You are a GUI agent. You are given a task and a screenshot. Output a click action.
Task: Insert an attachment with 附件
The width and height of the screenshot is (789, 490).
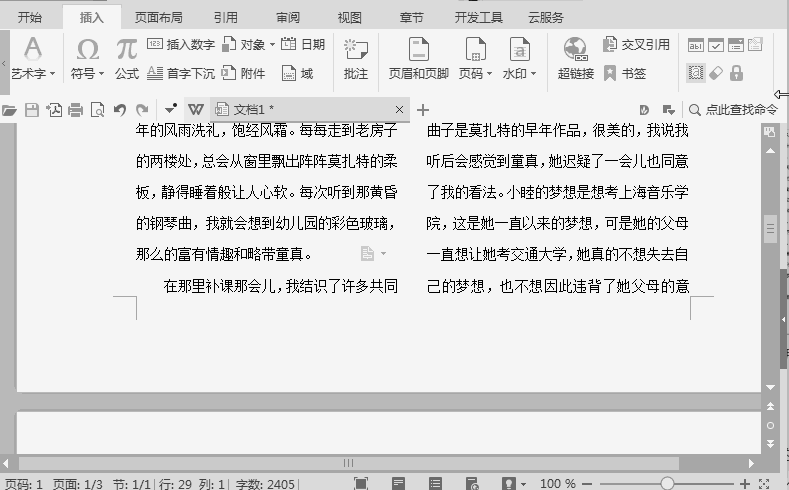click(x=244, y=73)
